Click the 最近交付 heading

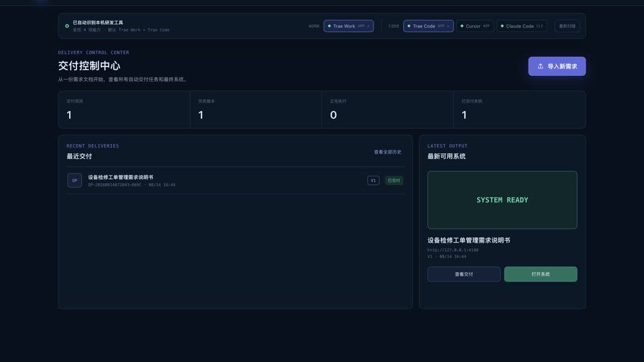79,156
